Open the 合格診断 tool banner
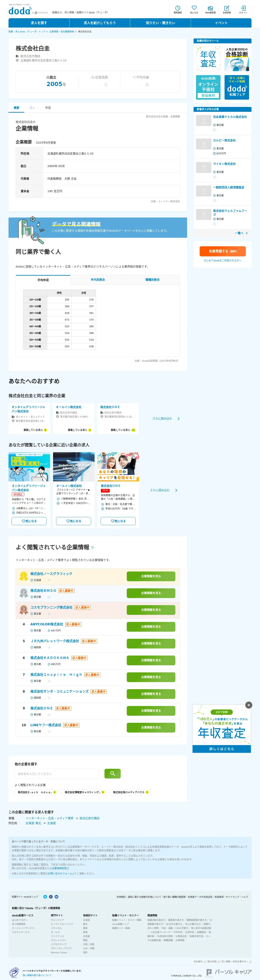260x980 pixels. click(237, 59)
